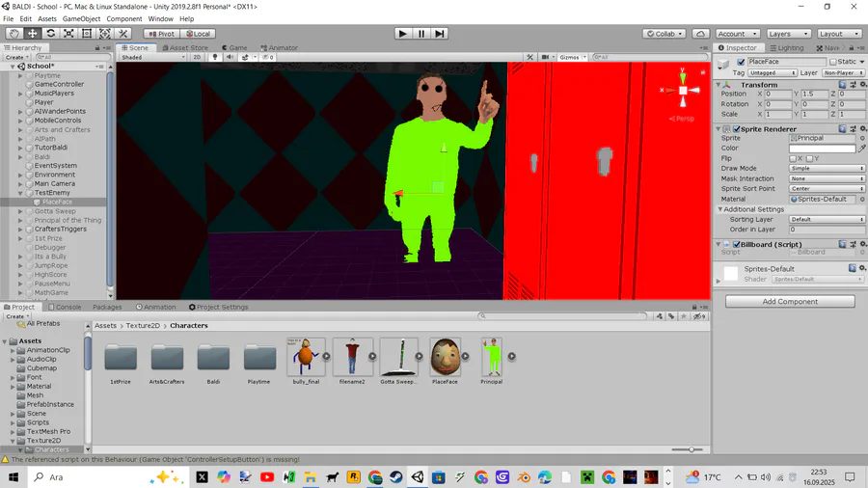Open Sorting Layer dropdown

827,220
